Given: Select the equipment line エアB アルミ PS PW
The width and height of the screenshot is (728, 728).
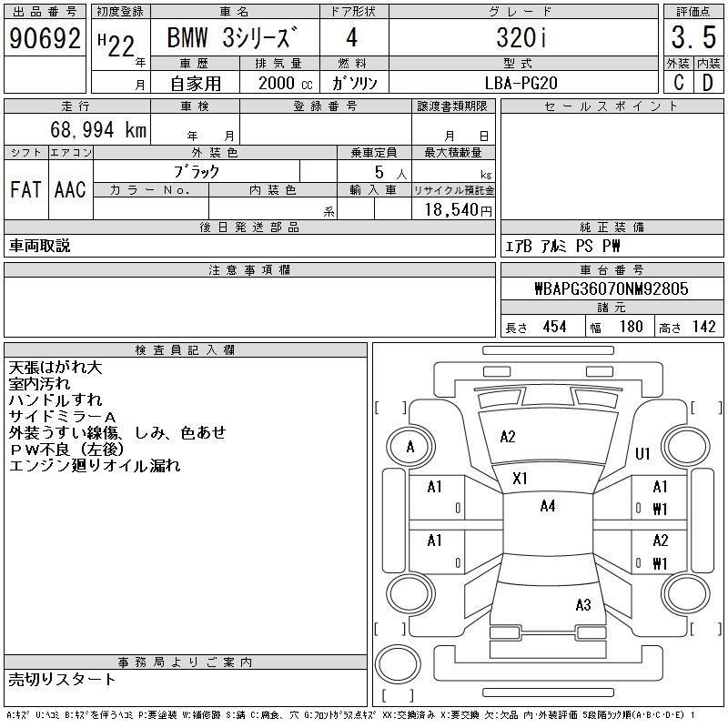Looking at the screenshot, I should [x=562, y=246].
